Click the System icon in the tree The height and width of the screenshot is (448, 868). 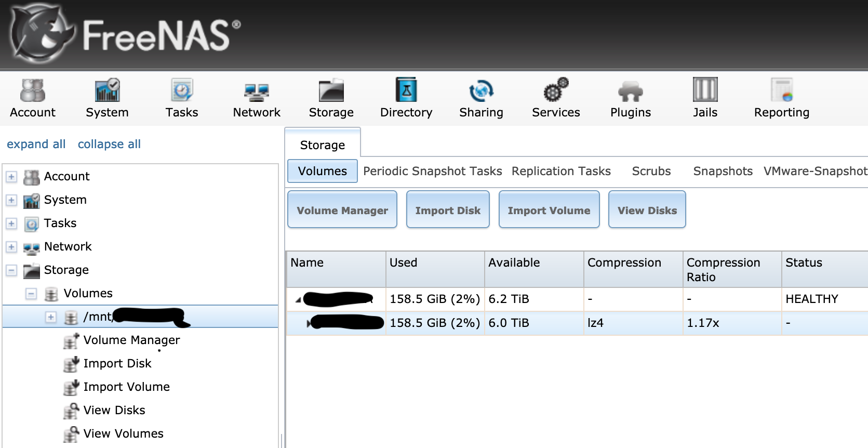tap(32, 201)
